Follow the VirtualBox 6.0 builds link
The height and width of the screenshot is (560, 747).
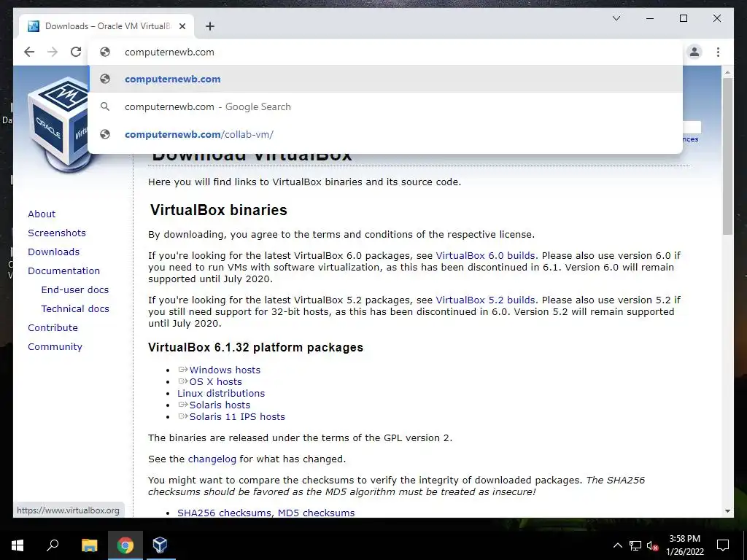[485, 256]
